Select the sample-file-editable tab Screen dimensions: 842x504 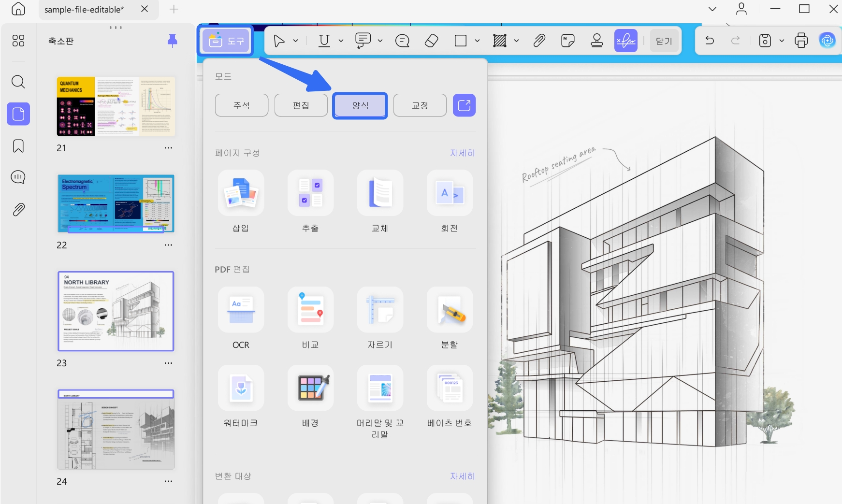[x=84, y=9]
